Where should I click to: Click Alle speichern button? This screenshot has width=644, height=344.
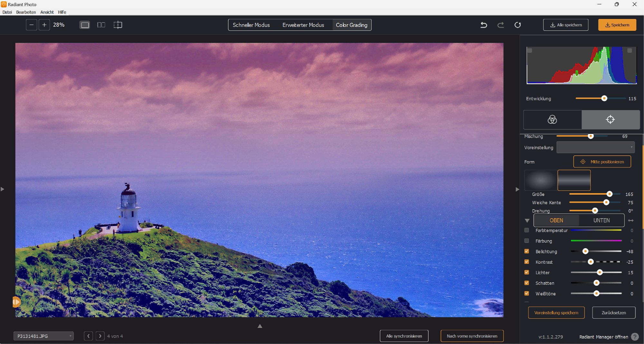[566, 25]
